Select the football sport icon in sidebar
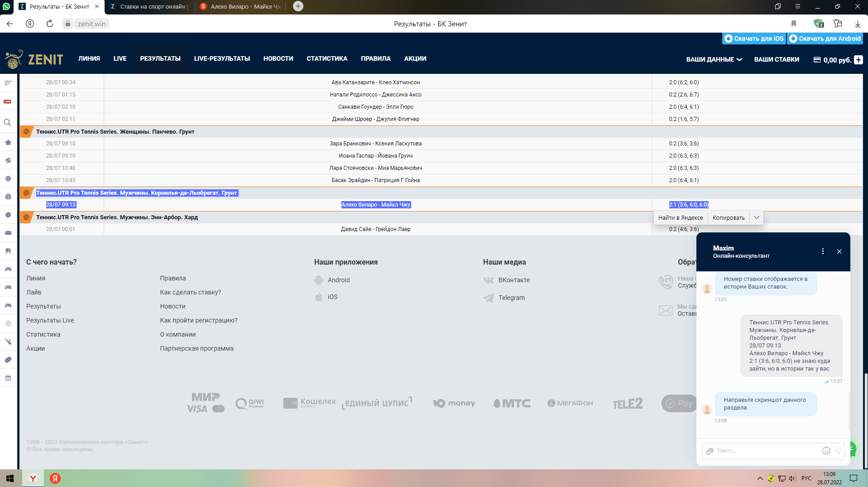 click(8, 160)
